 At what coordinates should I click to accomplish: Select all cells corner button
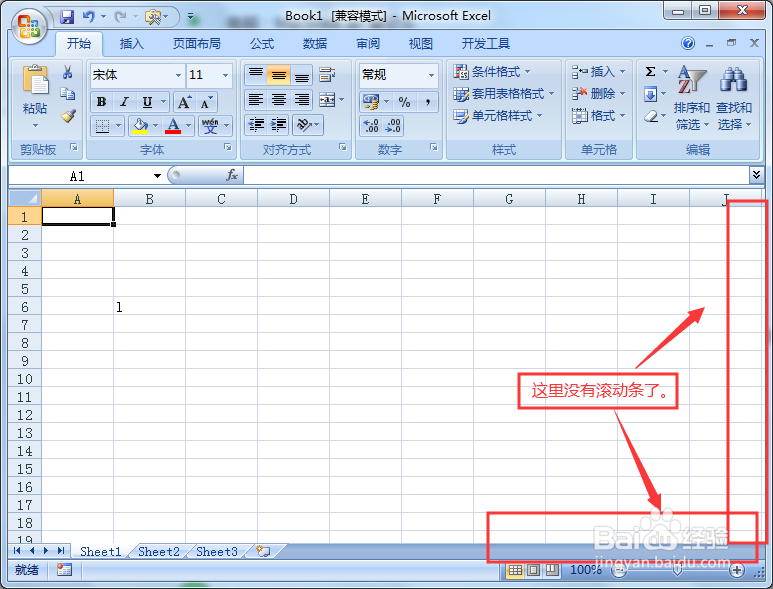[25, 198]
